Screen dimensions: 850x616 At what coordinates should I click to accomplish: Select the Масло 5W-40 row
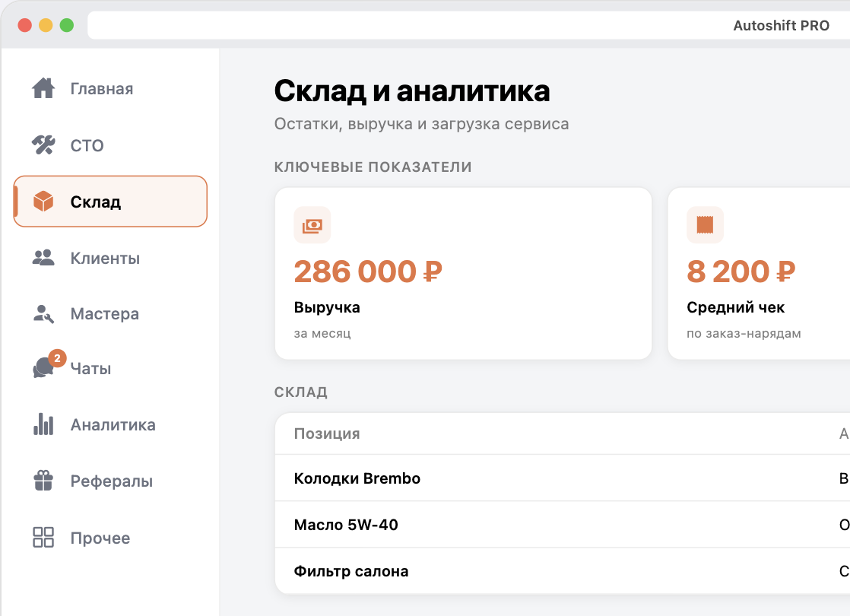562,525
